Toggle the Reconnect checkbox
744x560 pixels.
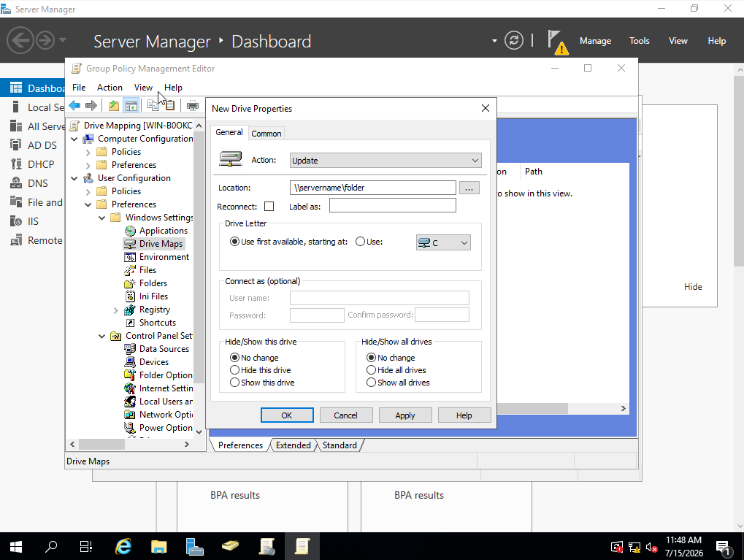(269, 207)
